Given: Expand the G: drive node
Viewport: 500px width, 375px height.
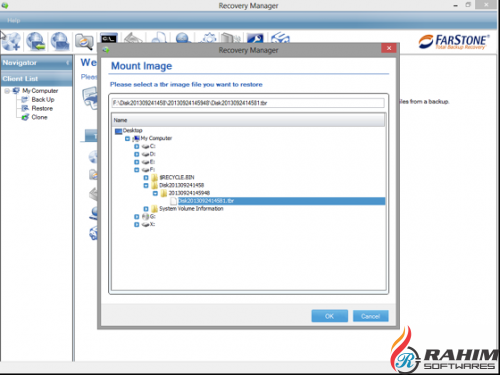Looking at the screenshot, I should [x=137, y=217].
